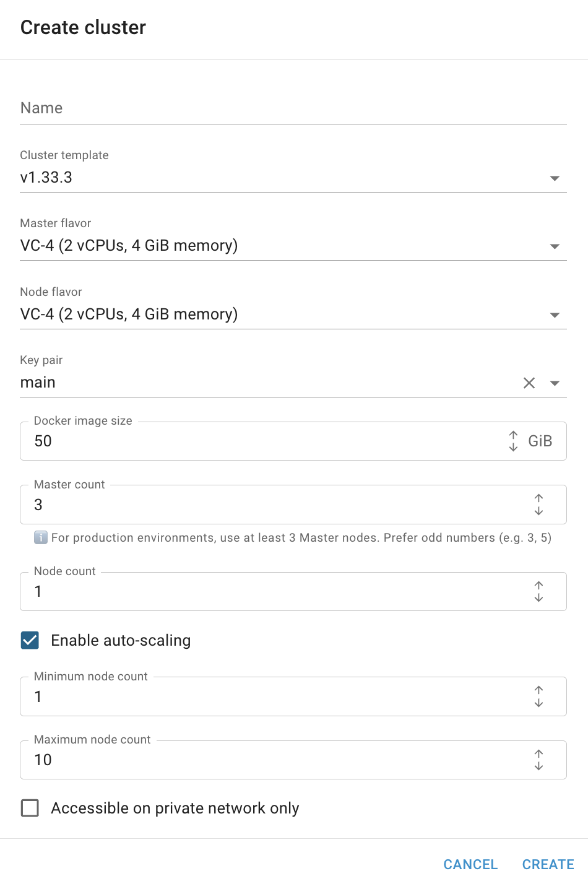Click into the Name input field
This screenshot has width=588, height=889.
tap(248, 108)
